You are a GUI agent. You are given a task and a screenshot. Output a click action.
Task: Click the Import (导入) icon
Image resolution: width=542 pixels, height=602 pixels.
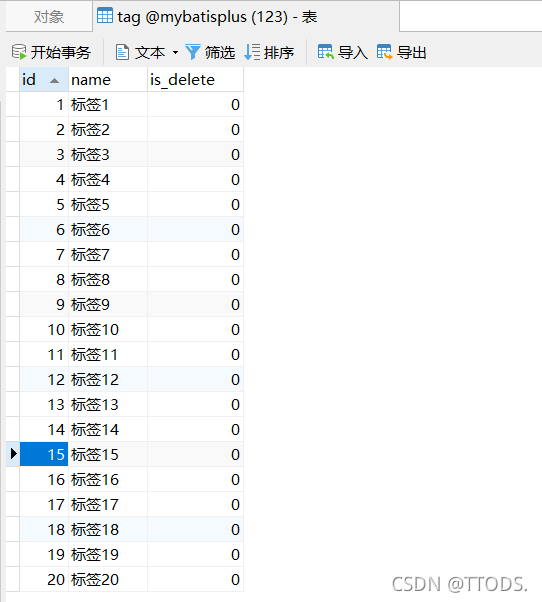[x=326, y=52]
